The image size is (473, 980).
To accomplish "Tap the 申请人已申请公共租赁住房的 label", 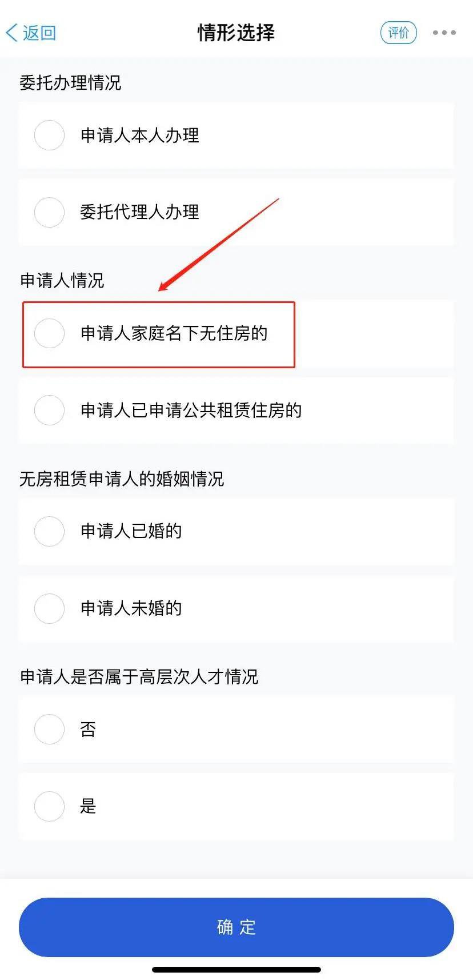I will click(x=191, y=410).
